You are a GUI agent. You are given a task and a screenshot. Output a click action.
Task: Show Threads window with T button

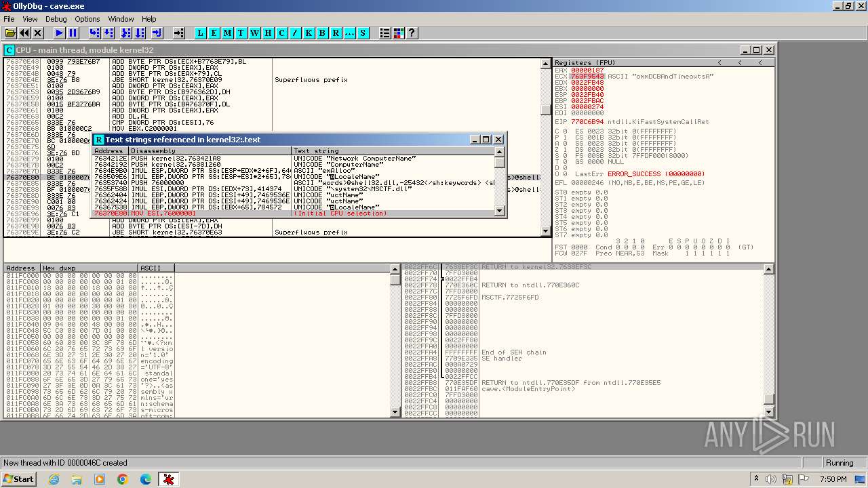241,33
